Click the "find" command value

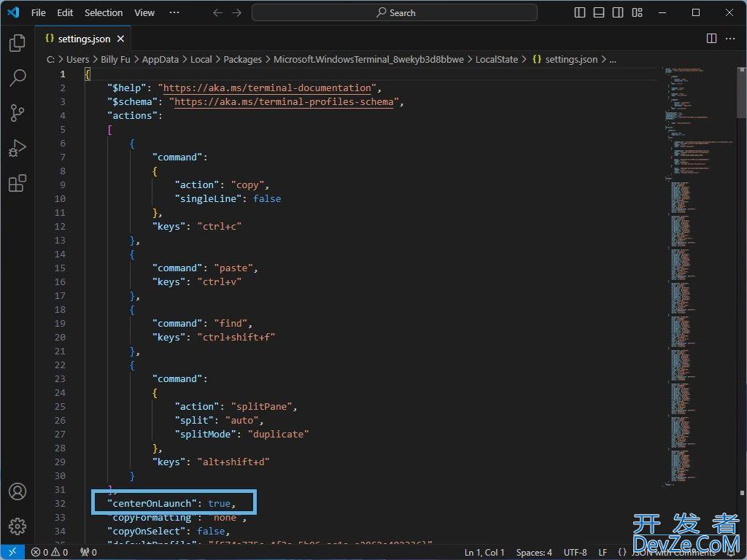point(231,324)
